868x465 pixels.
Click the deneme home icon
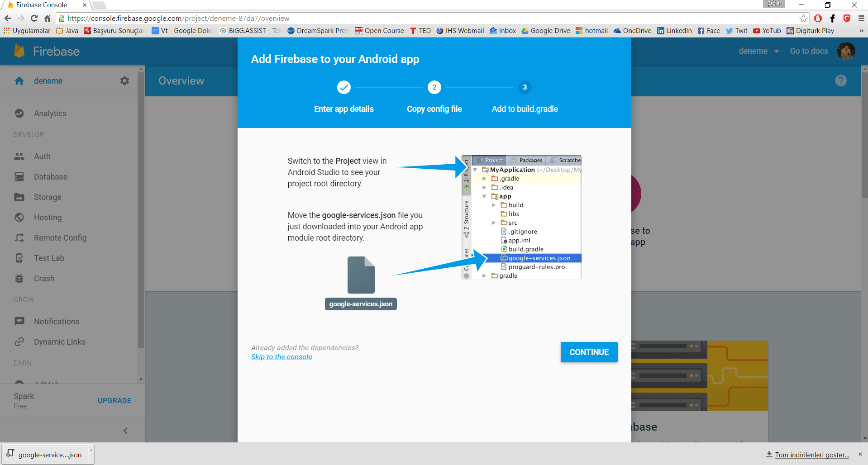pyautogui.click(x=19, y=81)
